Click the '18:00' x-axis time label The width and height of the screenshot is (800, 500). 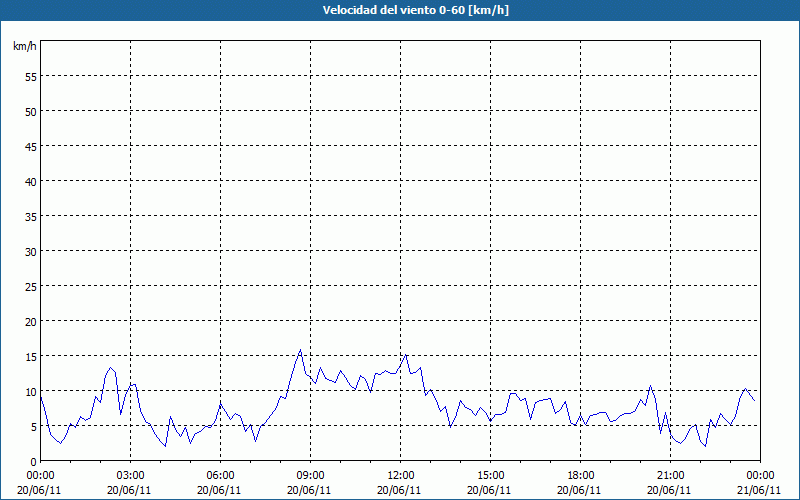pos(580,476)
